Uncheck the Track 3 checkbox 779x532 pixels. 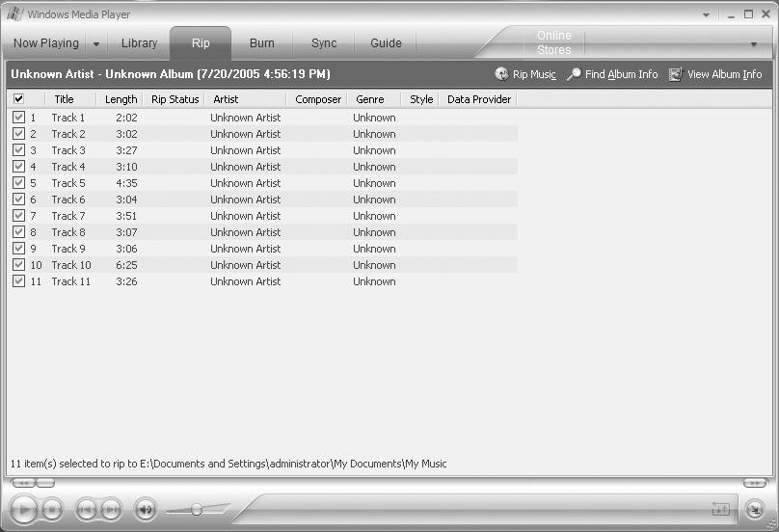(x=19, y=150)
